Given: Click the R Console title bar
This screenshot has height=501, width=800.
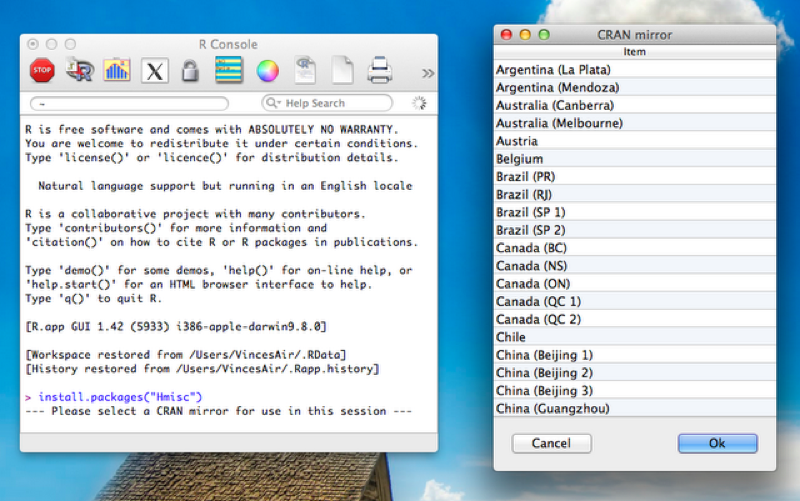Looking at the screenshot, I should (229, 44).
